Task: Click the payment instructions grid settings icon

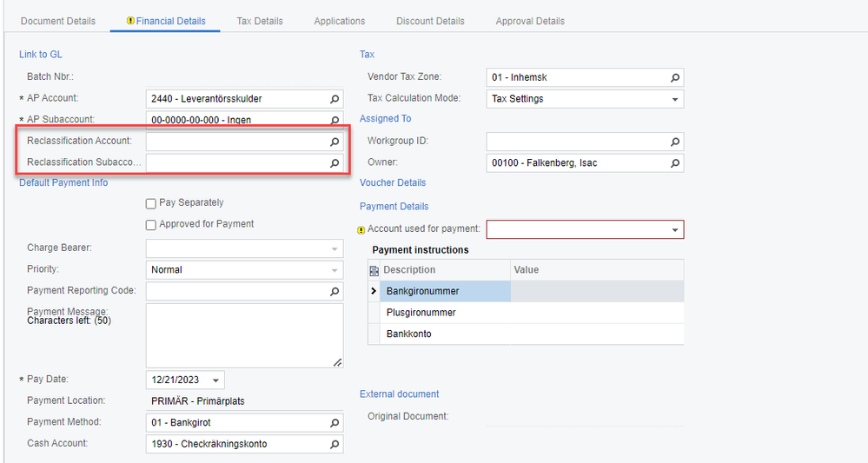Action: click(x=374, y=270)
